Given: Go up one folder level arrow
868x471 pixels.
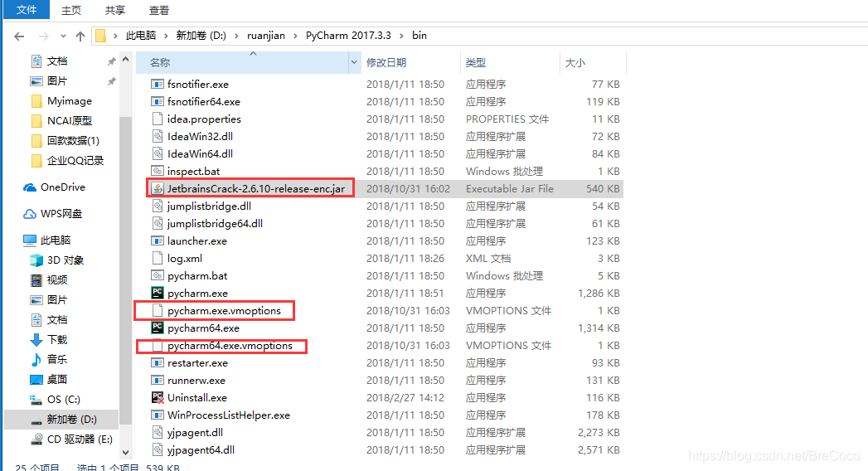Looking at the screenshot, I should point(80,36).
